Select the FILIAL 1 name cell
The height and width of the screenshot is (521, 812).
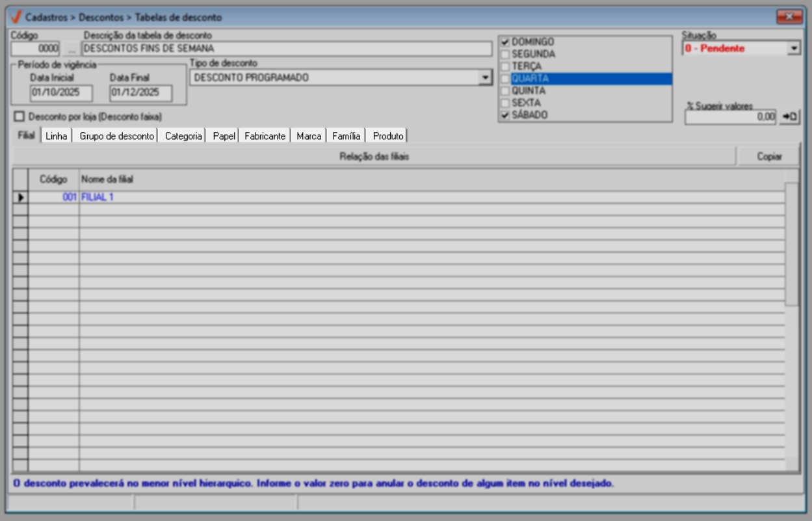point(432,197)
